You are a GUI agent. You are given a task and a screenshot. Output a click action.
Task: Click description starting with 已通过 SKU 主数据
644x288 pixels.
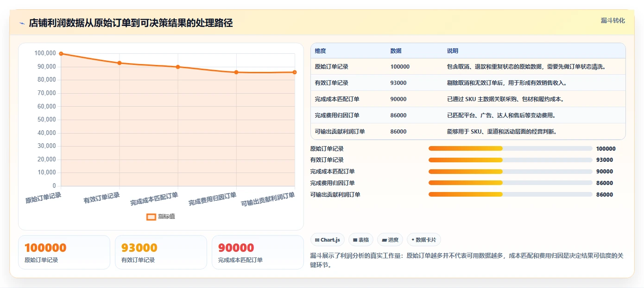click(505, 99)
